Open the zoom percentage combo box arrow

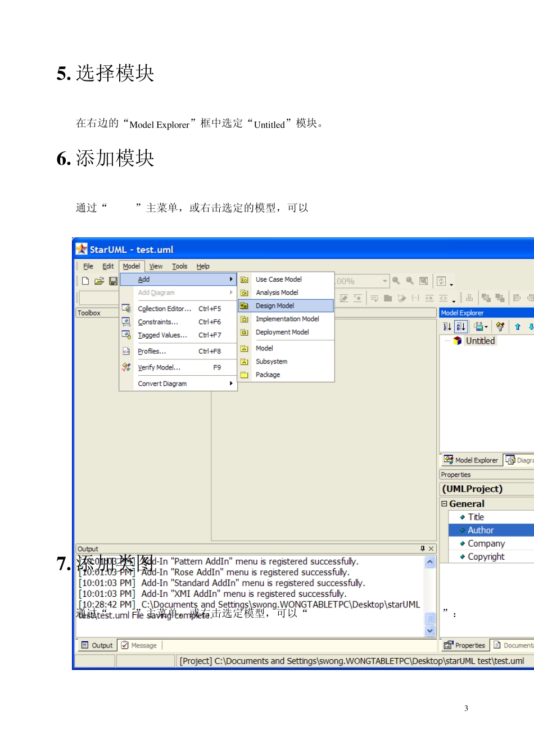(385, 281)
